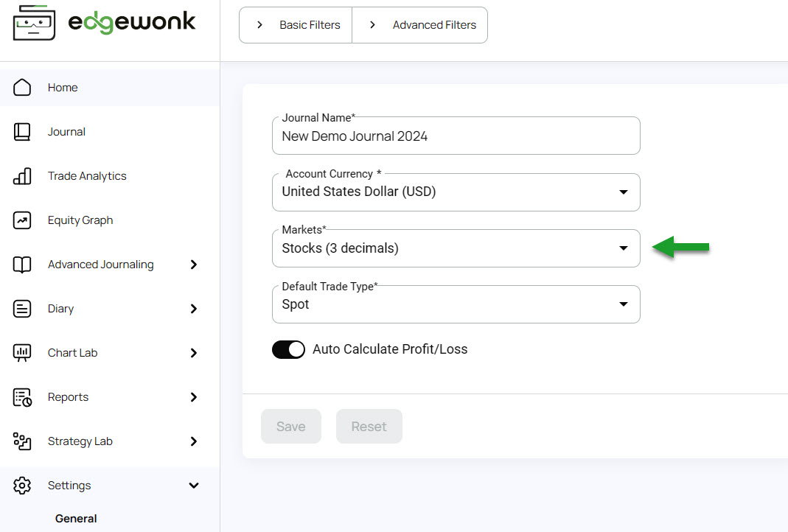Viewport: 788px width, 532px height.
Task: Expand the Basic Filters panel
Action: 296,25
